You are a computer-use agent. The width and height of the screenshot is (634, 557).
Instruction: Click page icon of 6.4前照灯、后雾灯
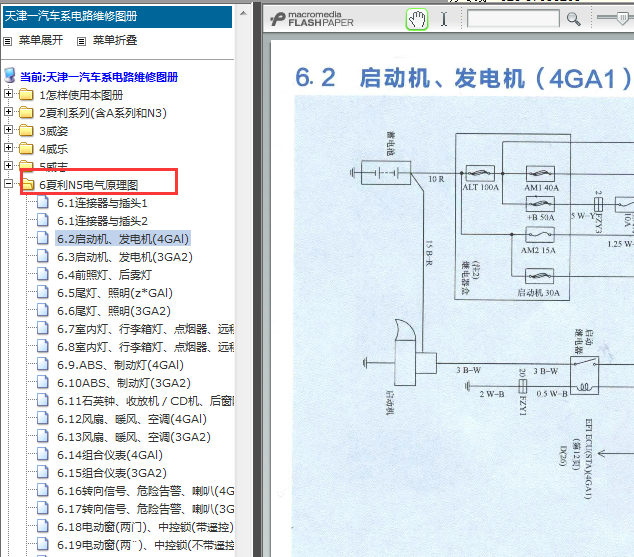tap(43, 274)
